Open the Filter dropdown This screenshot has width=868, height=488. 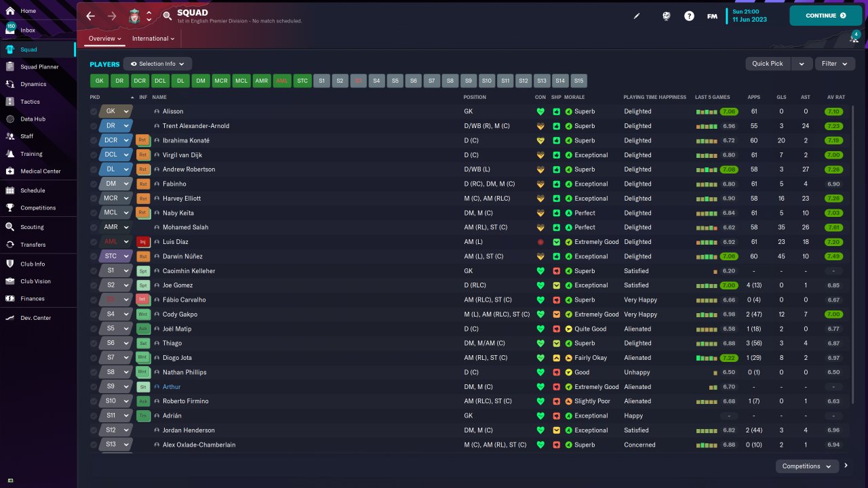pyautogui.click(x=834, y=64)
